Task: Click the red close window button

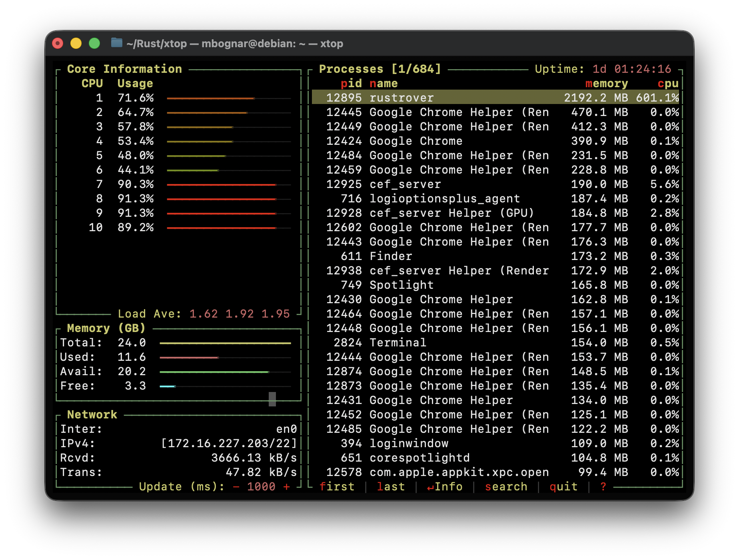Action: [x=58, y=43]
